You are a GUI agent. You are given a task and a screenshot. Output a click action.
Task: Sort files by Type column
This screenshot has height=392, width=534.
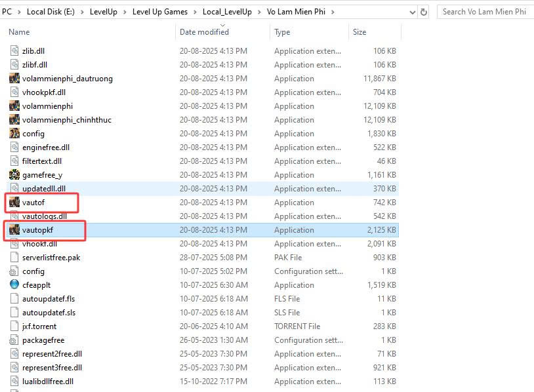point(282,32)
